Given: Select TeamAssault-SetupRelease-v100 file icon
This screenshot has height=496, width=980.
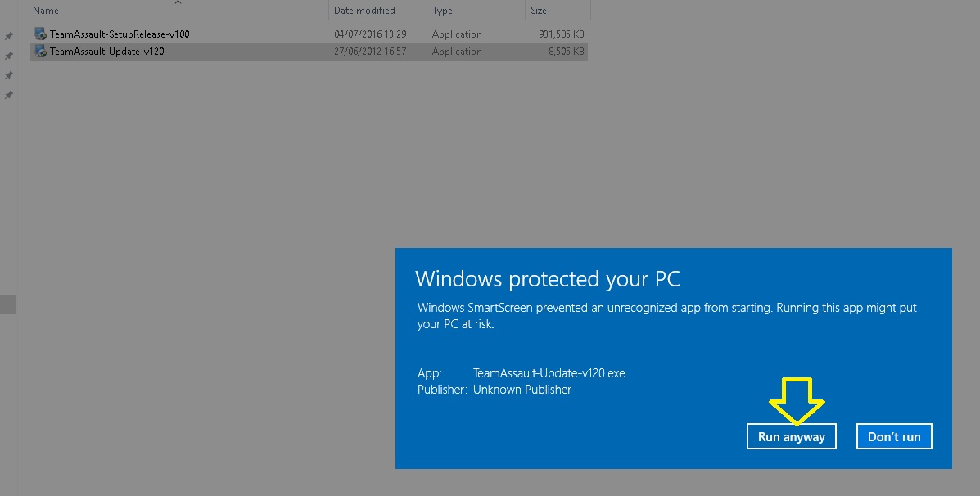Looking at the screenshot, I should [41, 34].
